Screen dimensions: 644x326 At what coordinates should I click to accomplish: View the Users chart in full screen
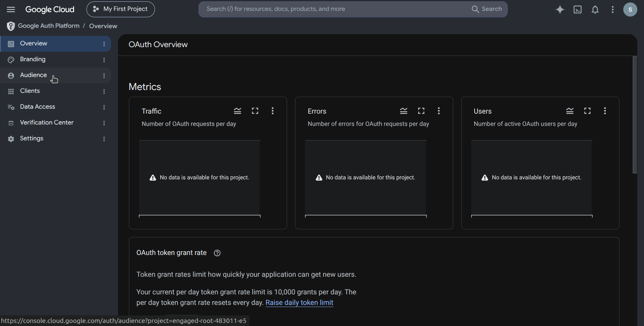[587, 111]
